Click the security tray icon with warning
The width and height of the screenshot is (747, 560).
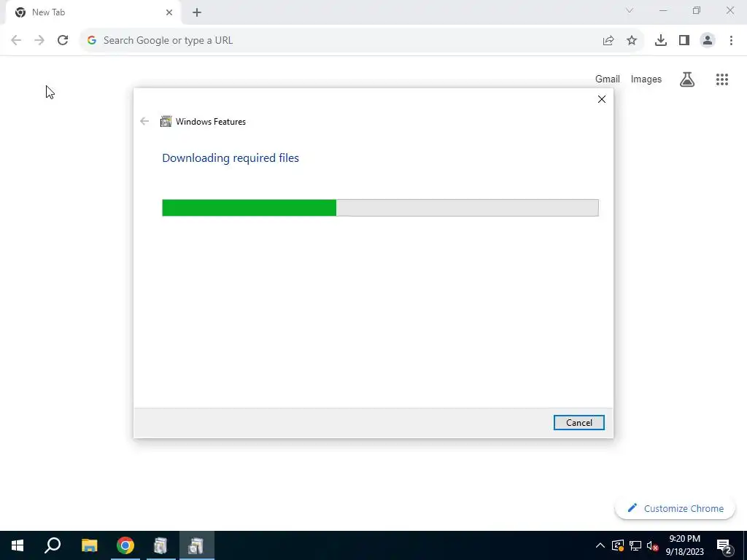[x=618, y=545]
